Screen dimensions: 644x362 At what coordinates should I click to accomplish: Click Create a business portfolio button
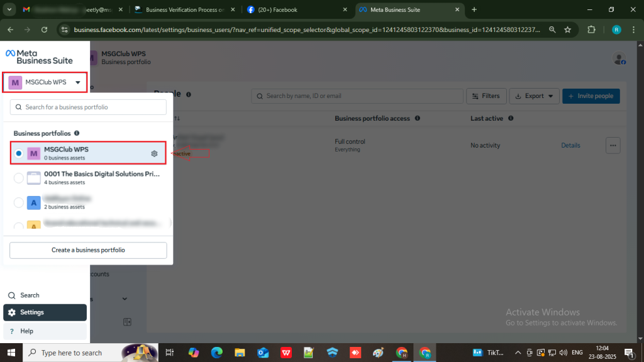click(88, 250)
